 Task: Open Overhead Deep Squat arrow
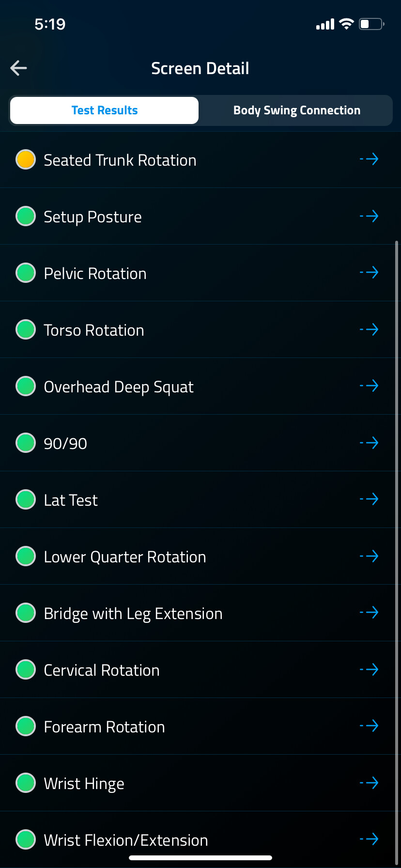tap(369, 386)
